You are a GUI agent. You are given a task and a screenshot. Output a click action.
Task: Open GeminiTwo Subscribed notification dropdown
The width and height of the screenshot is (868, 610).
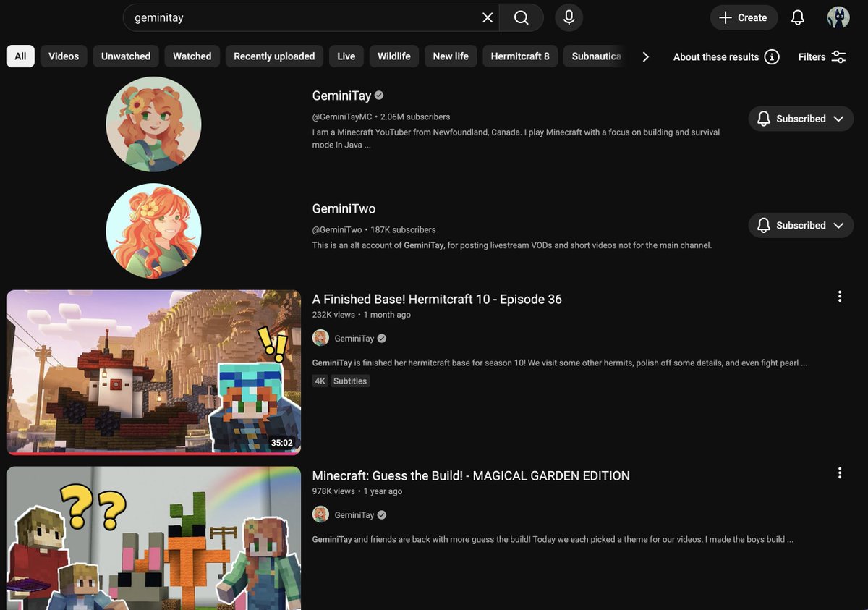[801, 226]
